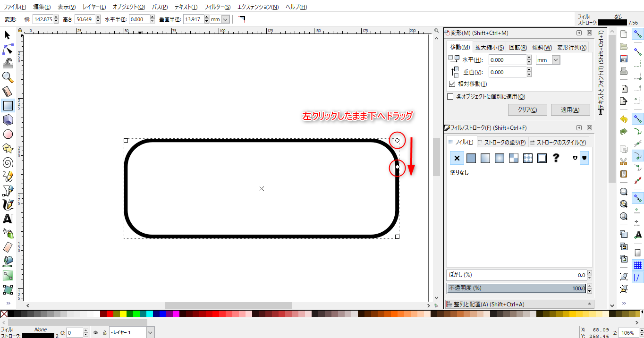Viewport: 644px width, 338px height.
Task: Select the Spiral tool
Action: point(8,162)
